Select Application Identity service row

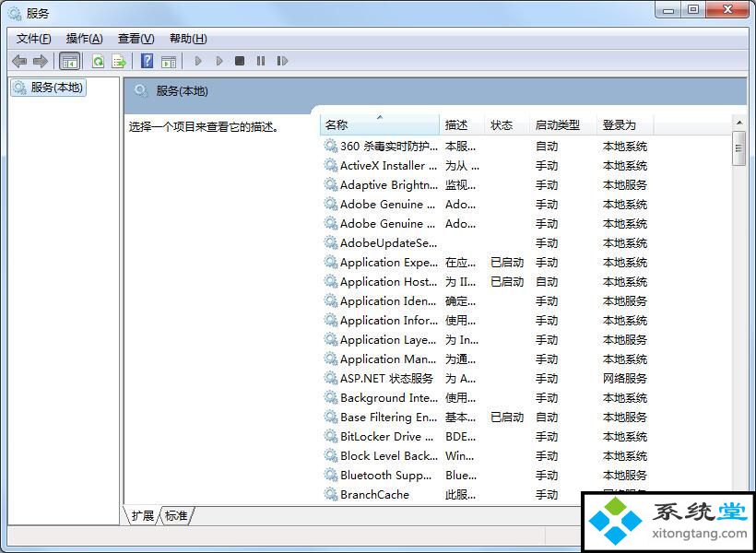coord(486,300)
